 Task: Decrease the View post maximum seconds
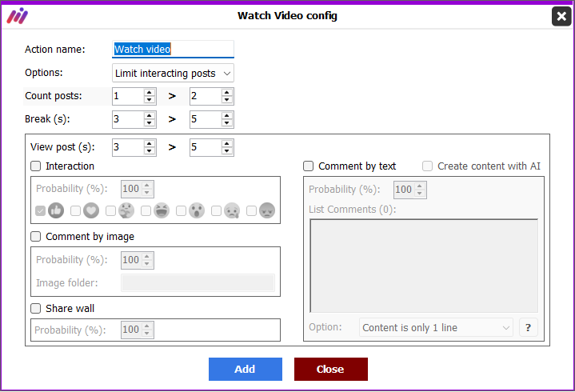pyautogui.click(x=227, y=151)
